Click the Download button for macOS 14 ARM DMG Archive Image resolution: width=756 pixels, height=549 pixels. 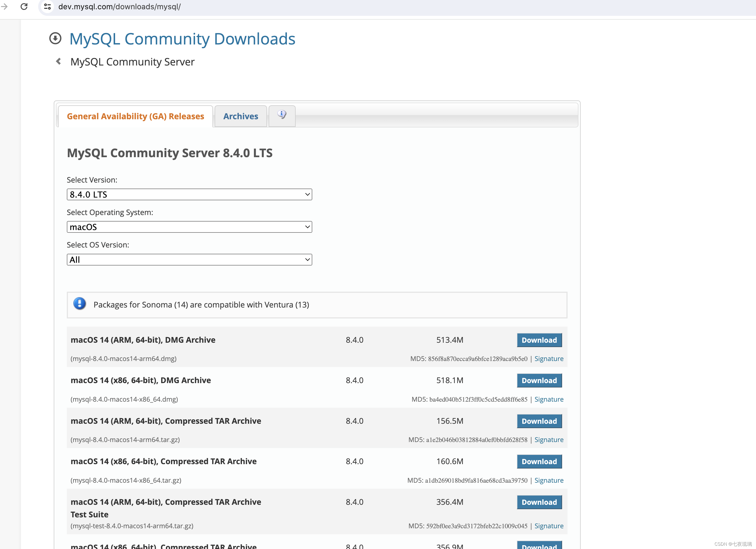(x=539, y=339)
